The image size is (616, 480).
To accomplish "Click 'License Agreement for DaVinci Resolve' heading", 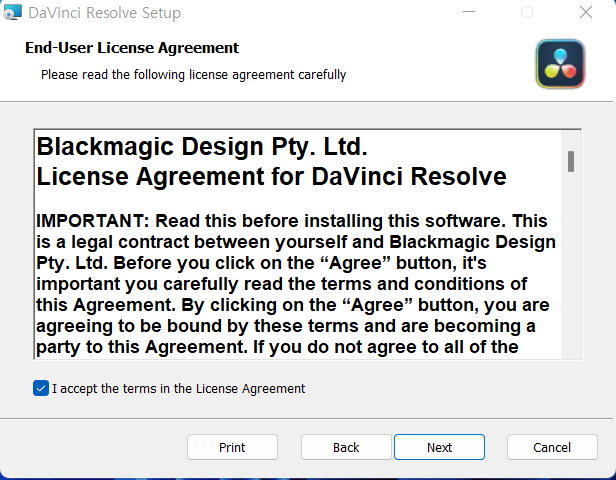I will pyautogui.click(x=271, y=176).
